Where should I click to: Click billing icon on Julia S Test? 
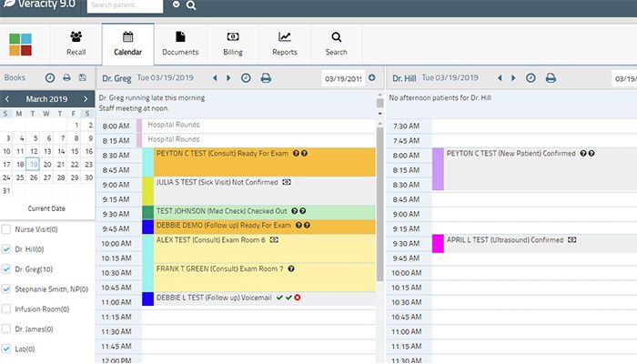(x=287, y=182)
